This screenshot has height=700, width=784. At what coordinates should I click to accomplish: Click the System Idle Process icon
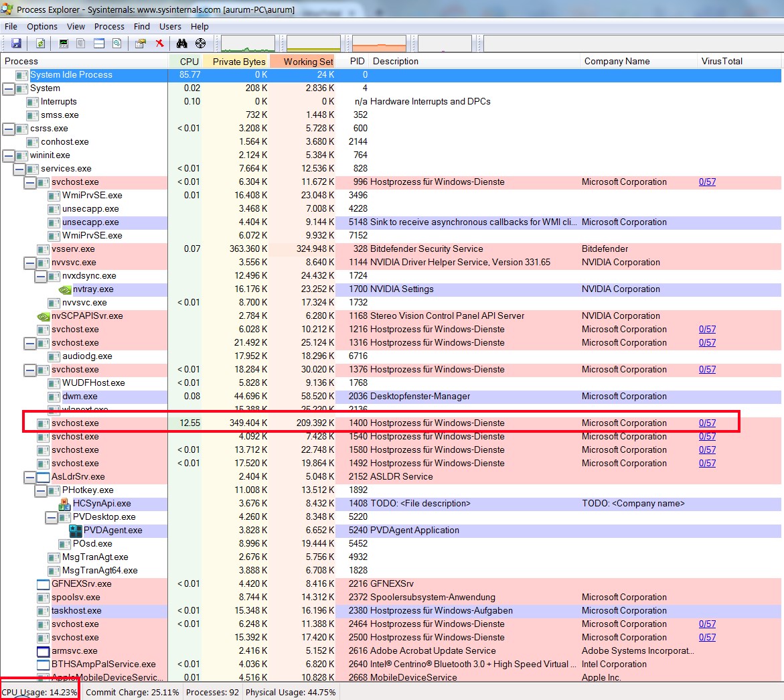pyautogui.click(x=21, y=75)
